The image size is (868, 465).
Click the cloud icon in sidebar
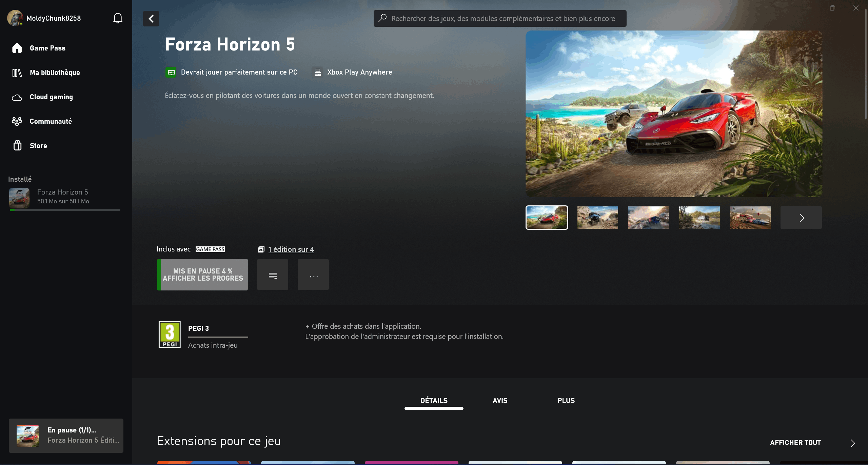coord(17,98)
